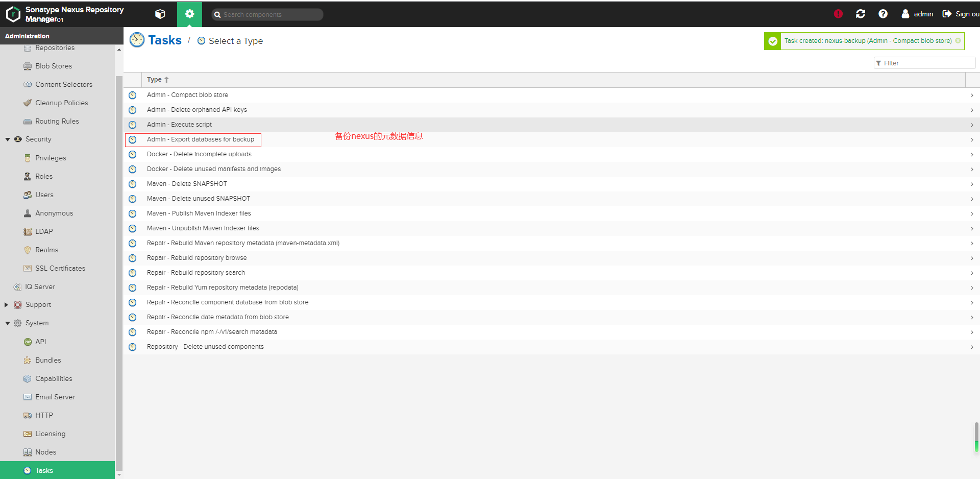Click the Filter input box
The image size is (980, 479).
pos(924,63)
